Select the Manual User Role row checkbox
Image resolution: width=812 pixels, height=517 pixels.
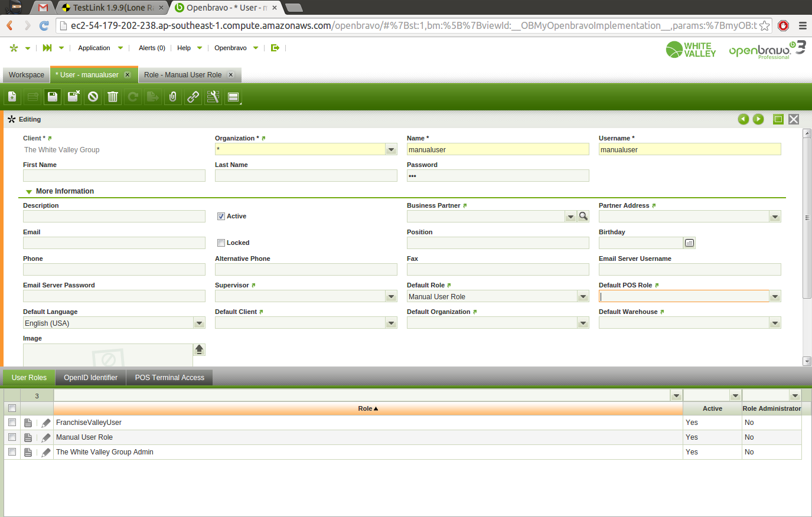[12, 437]
